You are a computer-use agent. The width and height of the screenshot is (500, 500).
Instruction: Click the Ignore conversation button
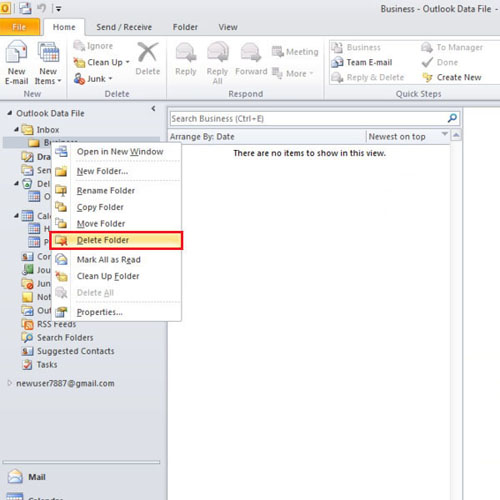[93, 46]
